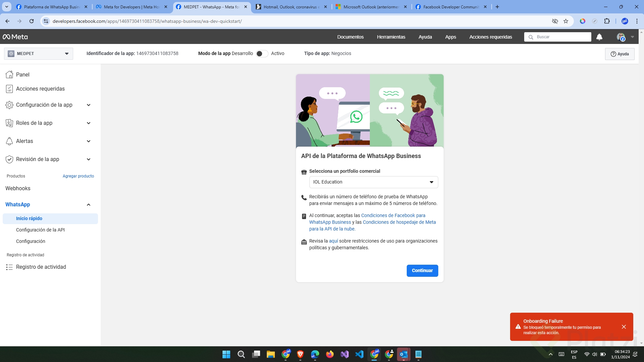Open the Windows Start menu
The image size is (644, 362).
click(x=227, y=354)
